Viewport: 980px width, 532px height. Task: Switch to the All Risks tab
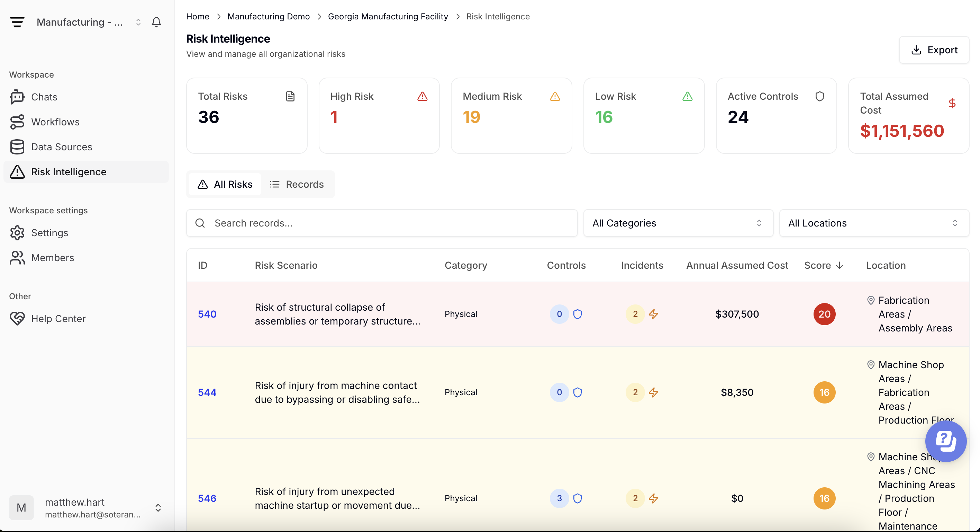pos(225,184)
